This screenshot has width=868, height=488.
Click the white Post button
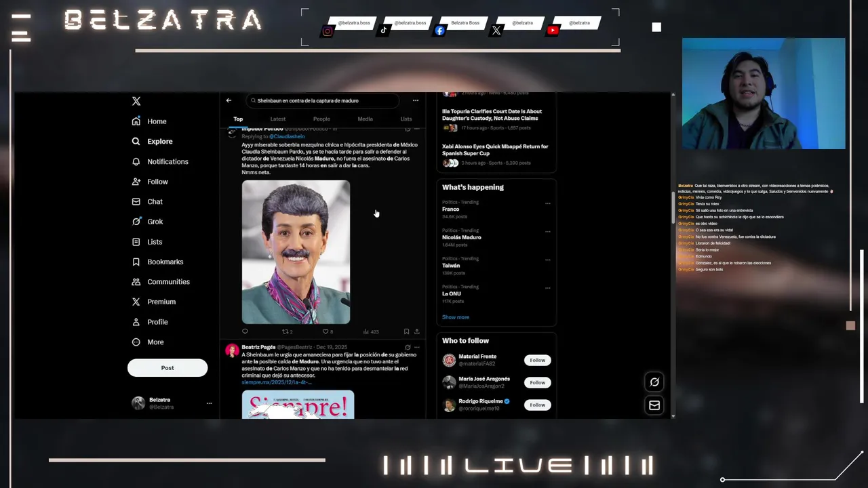pyautogui.click(x=167, y=367)
